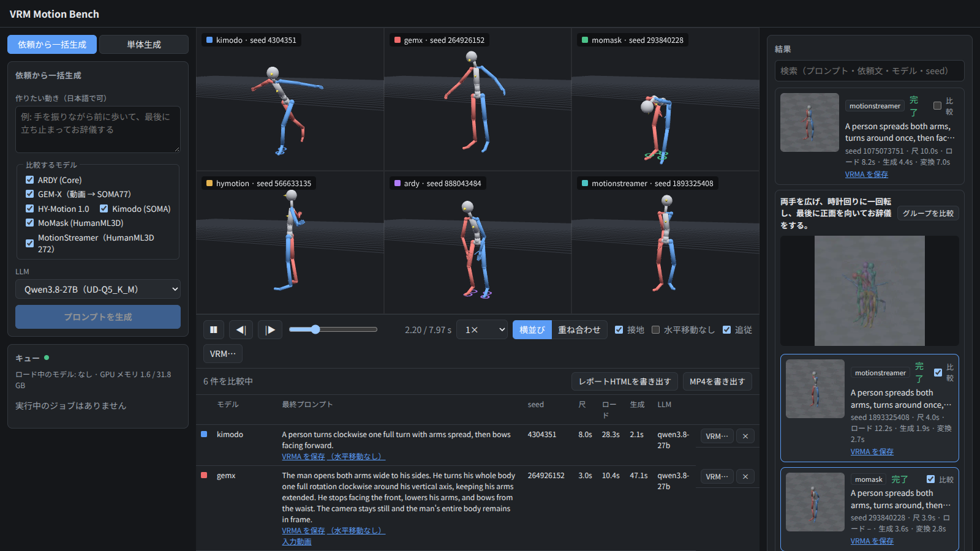The width and height of the screenshot is (980, 551).
Task: Click the seed value 4304351 cell
Action: click(x=542, y=435)
